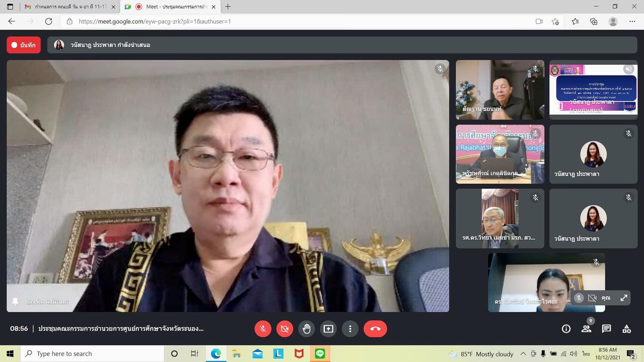644x362 pixels.
Task: Show hidden system tray icons chevron
Action: (x=523, y=354)
